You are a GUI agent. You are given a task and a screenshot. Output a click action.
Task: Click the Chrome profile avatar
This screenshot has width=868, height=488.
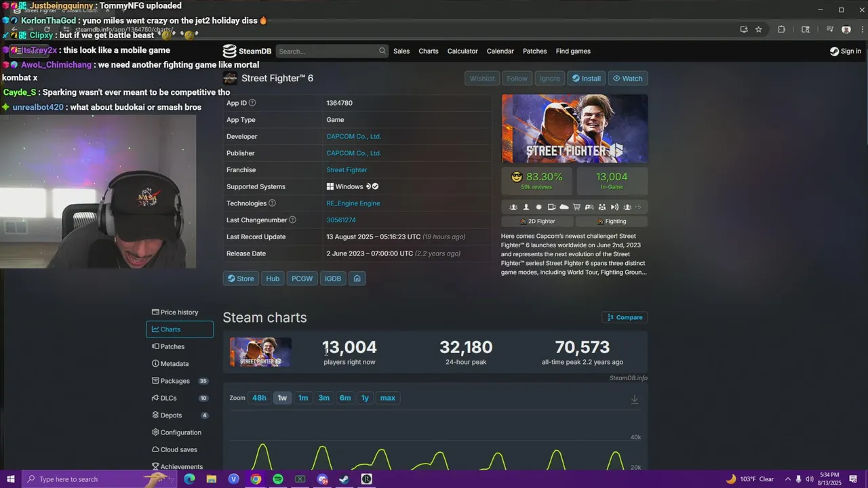click(x=846, y=29)
